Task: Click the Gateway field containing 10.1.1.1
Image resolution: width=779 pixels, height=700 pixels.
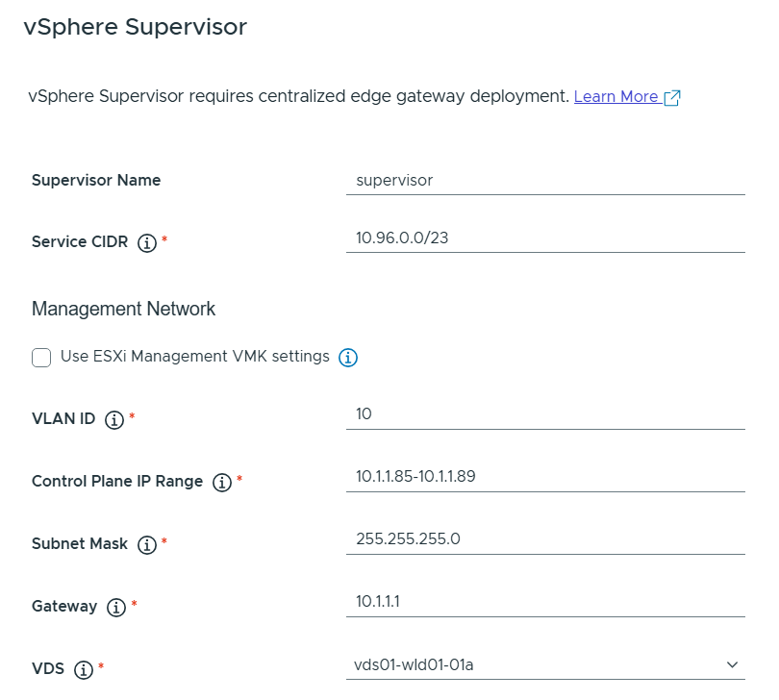Action: pos(544,601)
